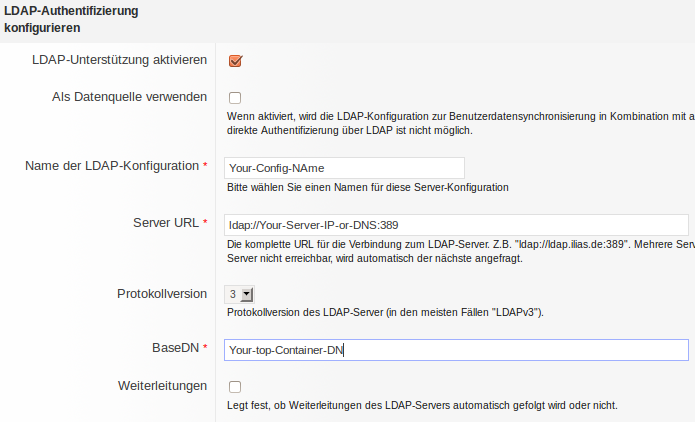
Task: Enable the Als Datenquelle verwenden checkbox
Action: point(235,98)
